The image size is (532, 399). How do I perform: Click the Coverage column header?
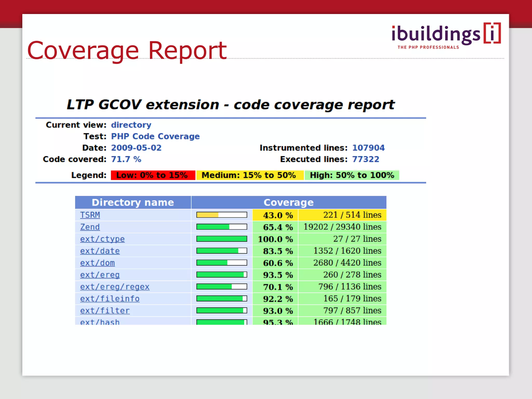point(289,202)
